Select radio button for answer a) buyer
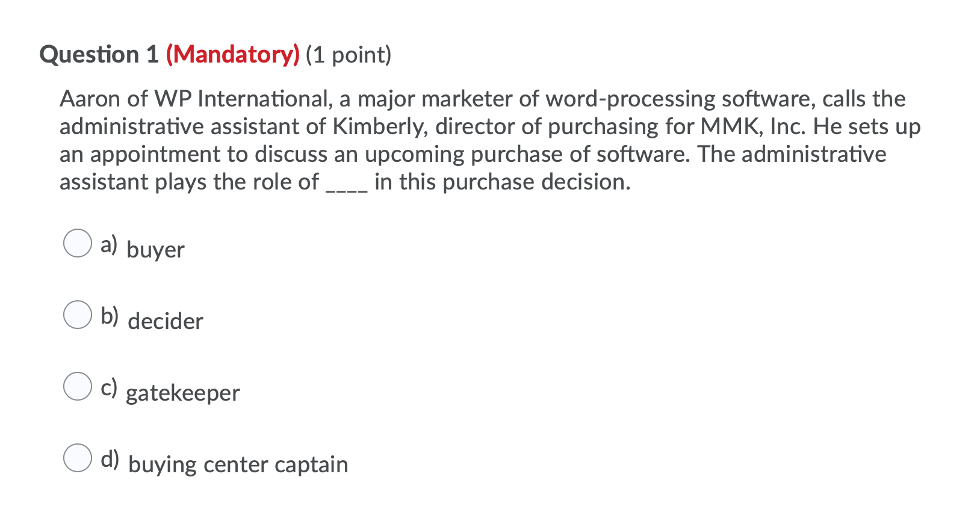This screenshot has height=527, width=980. 77,244
